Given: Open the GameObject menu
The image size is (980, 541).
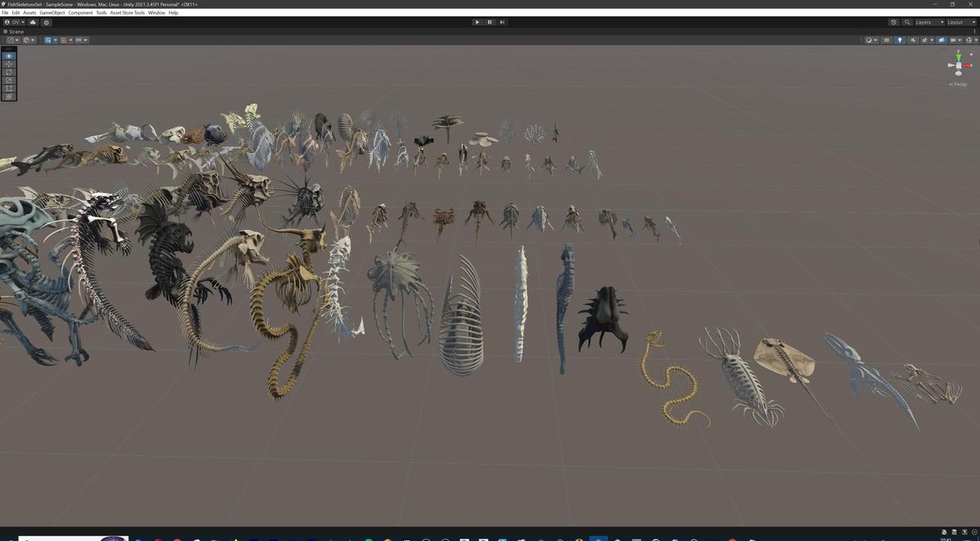Looking at the screenshot, I should 51,12.
